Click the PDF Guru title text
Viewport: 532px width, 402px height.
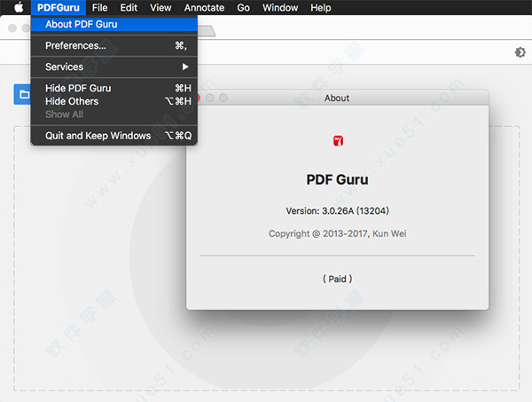pyautogui.click(x=337, y=179)
